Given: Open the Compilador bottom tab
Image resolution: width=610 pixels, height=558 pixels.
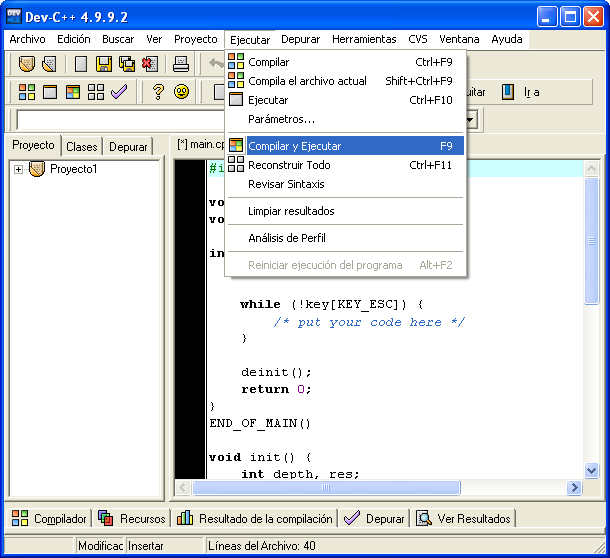Looking at the screenshot, I should (x=49, y=519).
